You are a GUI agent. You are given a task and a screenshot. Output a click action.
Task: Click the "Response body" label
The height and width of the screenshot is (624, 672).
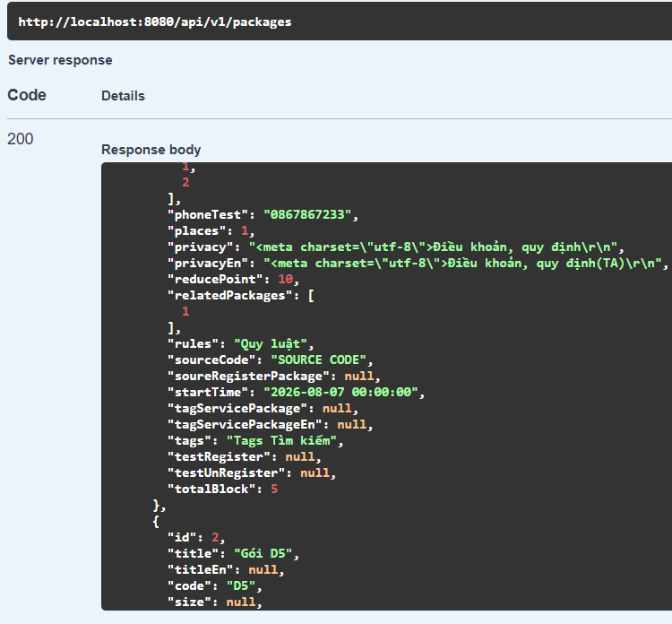(151, 150)
